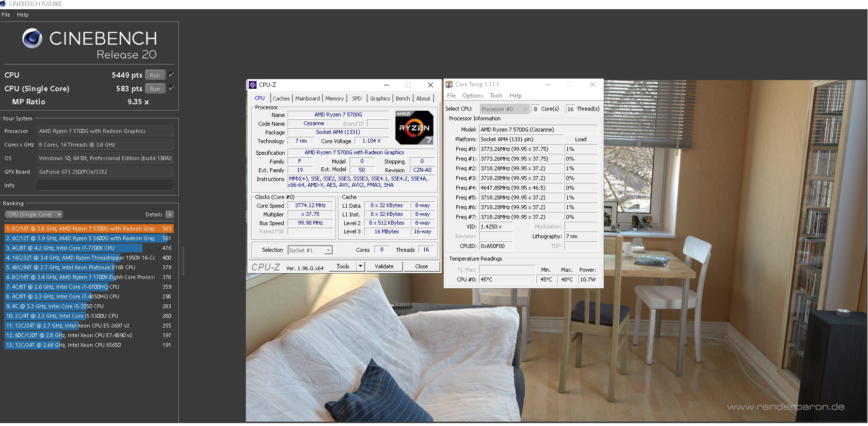Click the CPU-Z title bar chip icon

point(253,85)
